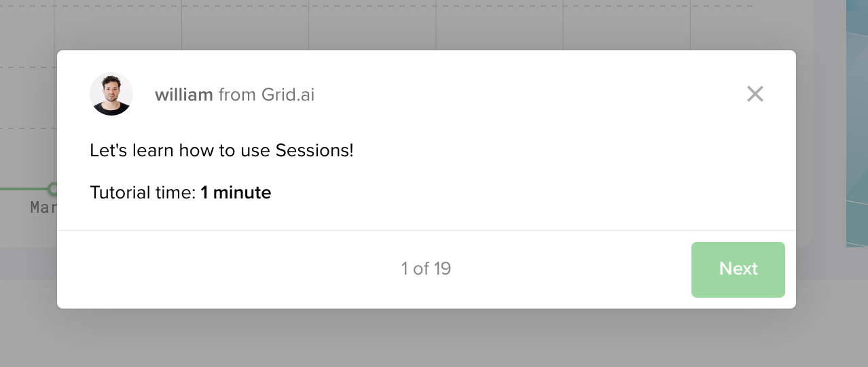Click the empty header space right of Grid.ai
Screen dimensions: 868x367
[530, 94]
